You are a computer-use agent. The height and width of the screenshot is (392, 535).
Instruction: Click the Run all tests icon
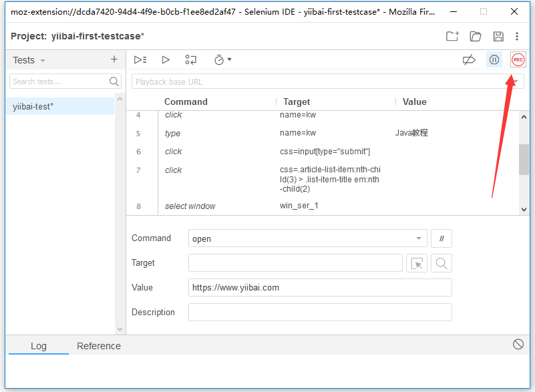pos(140,59)
